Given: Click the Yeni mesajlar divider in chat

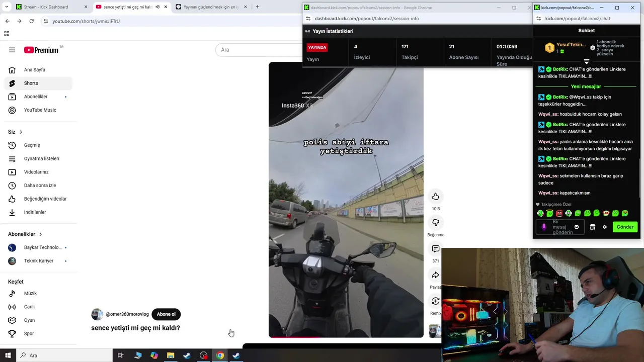Looking at the screenshot, I should tap(586, 86).
